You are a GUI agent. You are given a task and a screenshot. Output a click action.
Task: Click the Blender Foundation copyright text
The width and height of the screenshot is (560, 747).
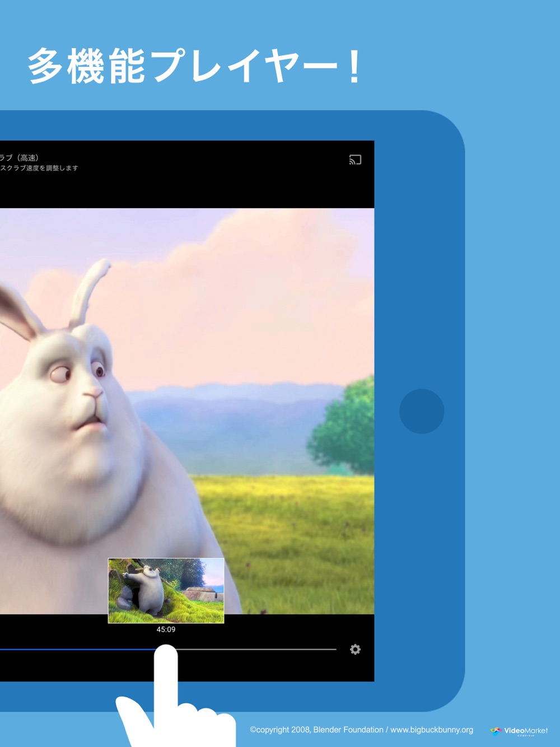pyautogui.click(x=361, y=730)
